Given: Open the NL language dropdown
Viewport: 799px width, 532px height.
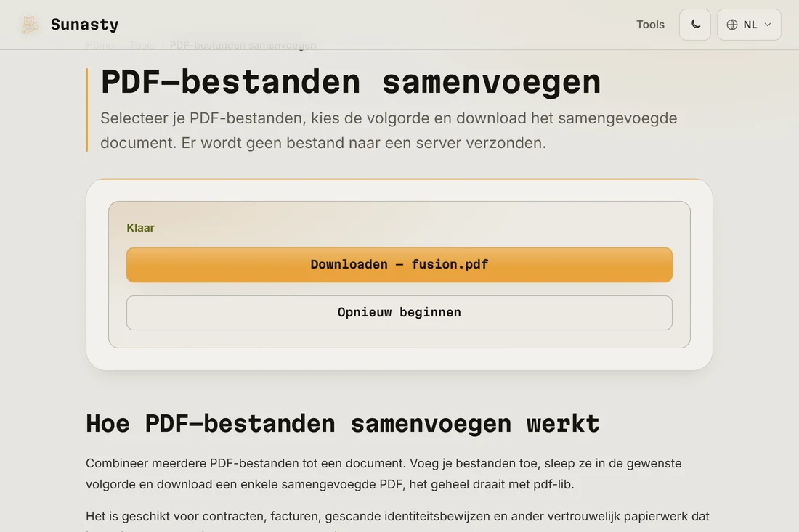Looking at the screenshot, I should pos(749,25).
